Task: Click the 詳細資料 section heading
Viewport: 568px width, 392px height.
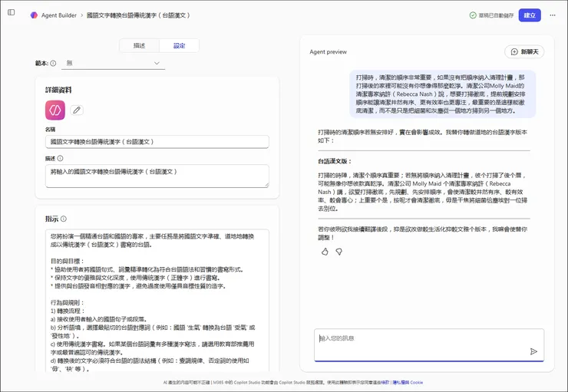Action: coord(58,90)
